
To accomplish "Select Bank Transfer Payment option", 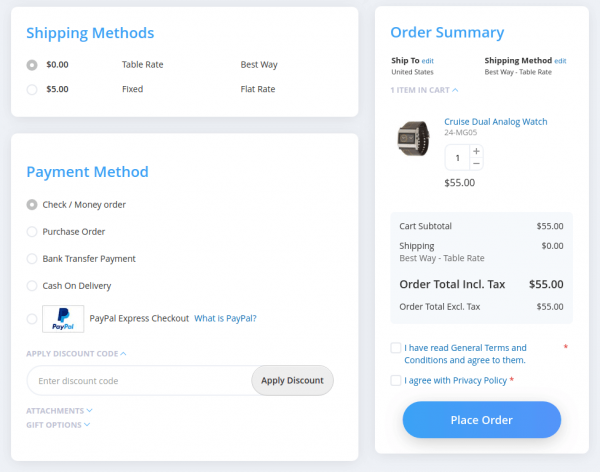I will (x=32, y=259).
